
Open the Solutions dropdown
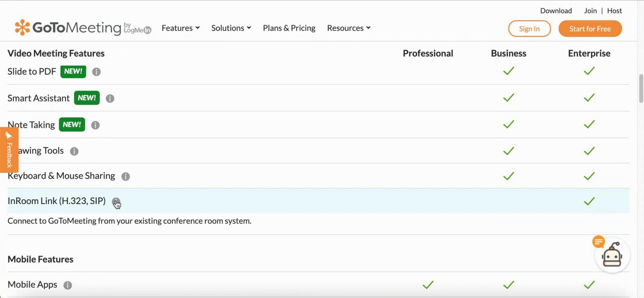pyautogui.click(x=231, y=28)
